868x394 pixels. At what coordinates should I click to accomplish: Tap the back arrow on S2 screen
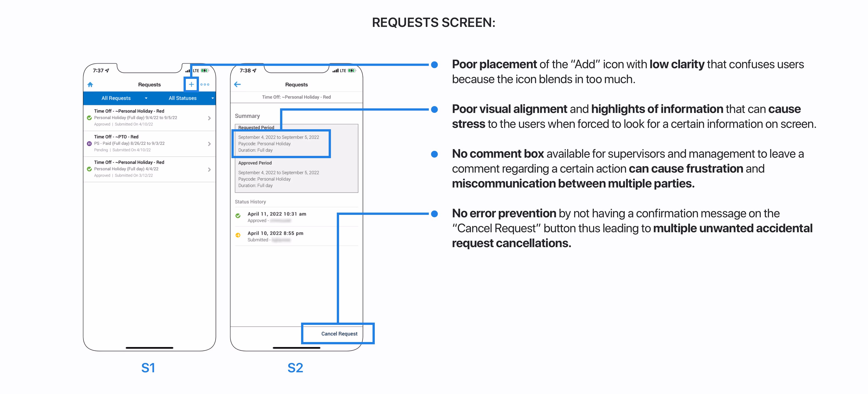click(238, 84)
